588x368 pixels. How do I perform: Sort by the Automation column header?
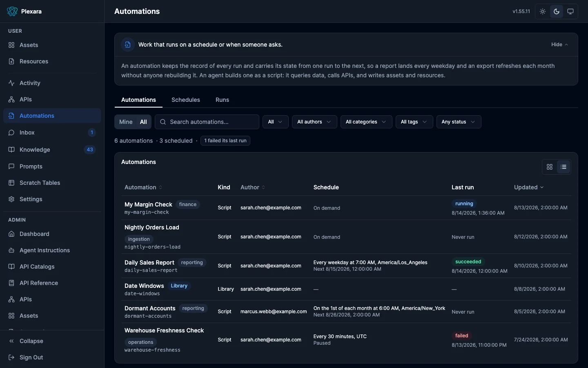143,187
